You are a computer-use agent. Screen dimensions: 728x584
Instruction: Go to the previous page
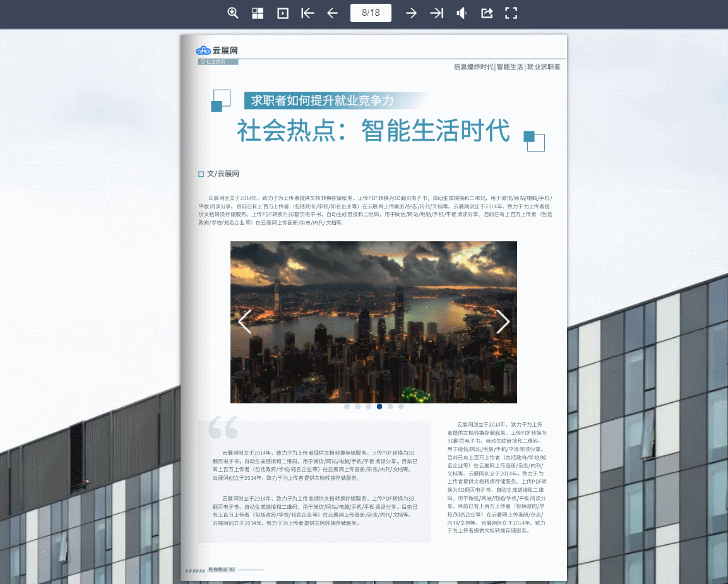coord(332,13)
